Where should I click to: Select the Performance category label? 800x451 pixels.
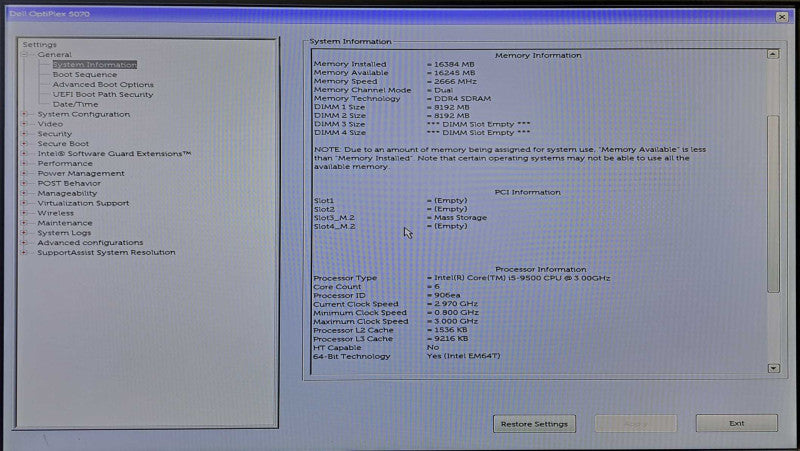(65, 164)
